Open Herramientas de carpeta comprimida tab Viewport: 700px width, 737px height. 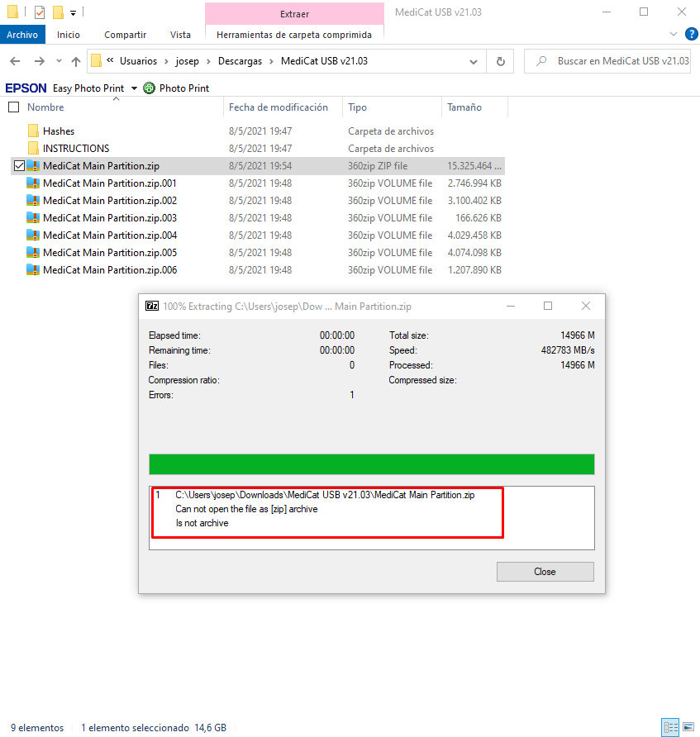click(x=294, y=35)
